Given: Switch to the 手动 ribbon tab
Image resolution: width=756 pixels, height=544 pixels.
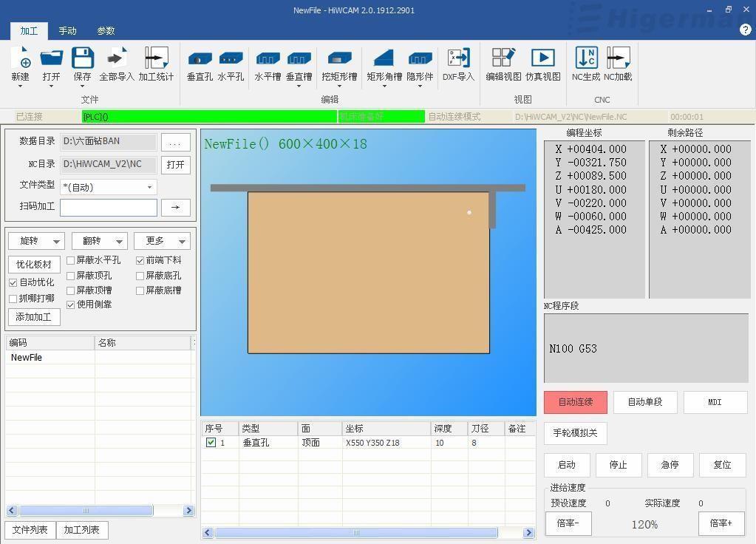Looking at the screenshot, I should point(67,31).
